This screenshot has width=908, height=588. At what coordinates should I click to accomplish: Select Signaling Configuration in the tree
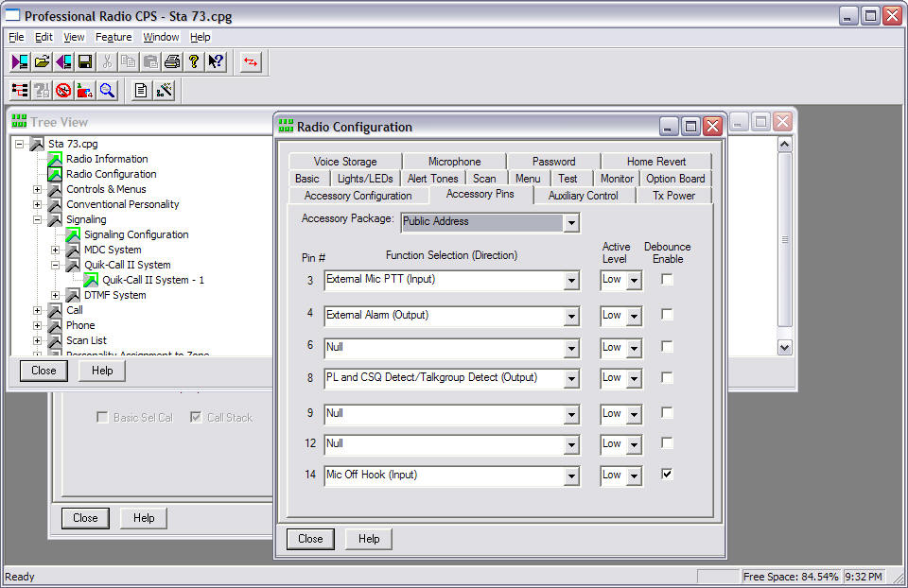[136, 234]
